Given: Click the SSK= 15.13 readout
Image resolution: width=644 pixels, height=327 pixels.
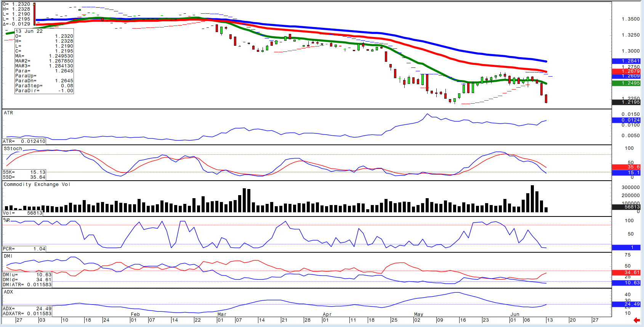Looking at the screenshot, I should point(24,172).
